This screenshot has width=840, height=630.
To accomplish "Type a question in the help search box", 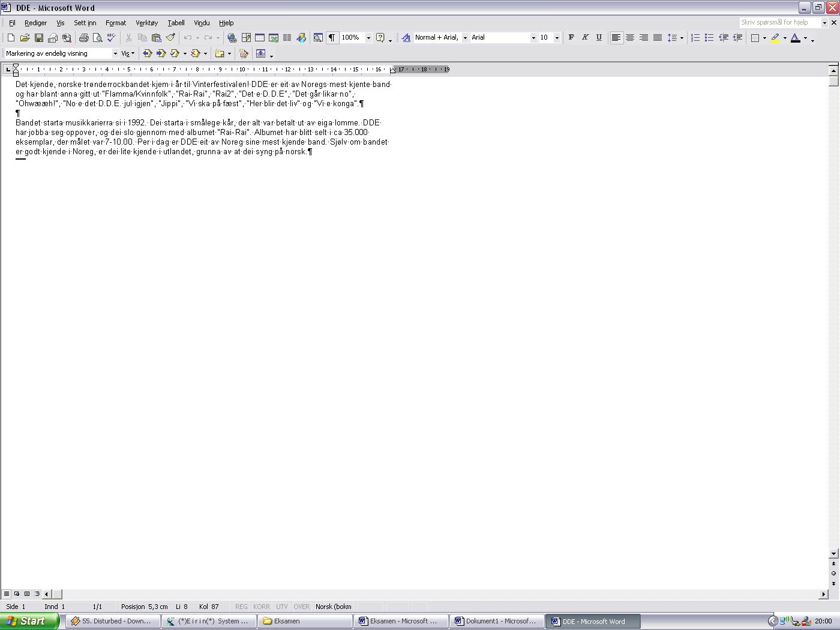I will (779, 22).
